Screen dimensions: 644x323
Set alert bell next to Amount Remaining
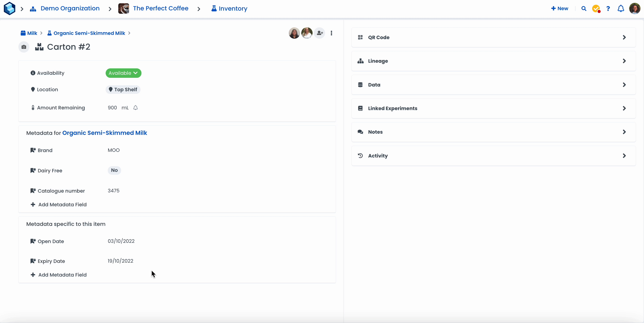(x=136, y=108)
